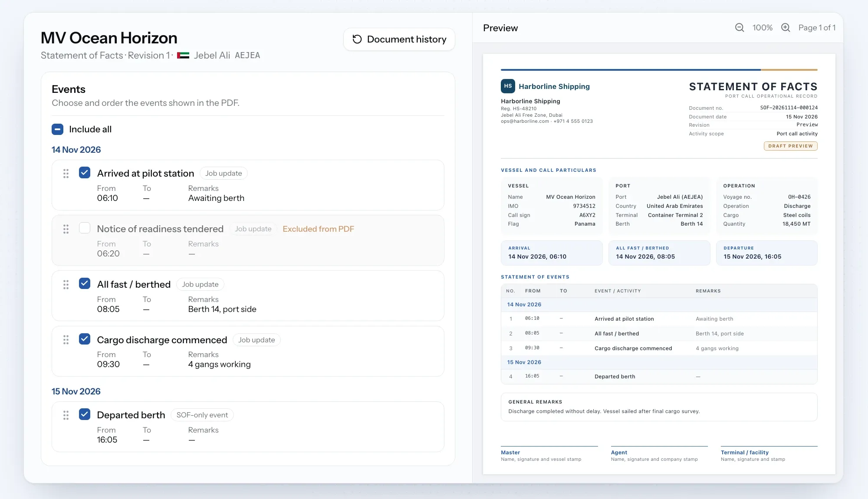Click Job update tag on Arrived at pilot station

click(x=224, y=173)
